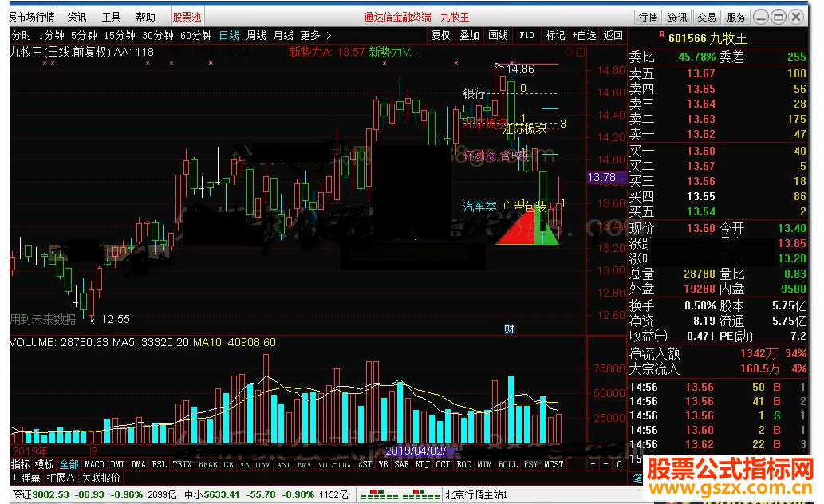Choose the DMI indicator
824x504 pixels.
[x=118, y=464]
